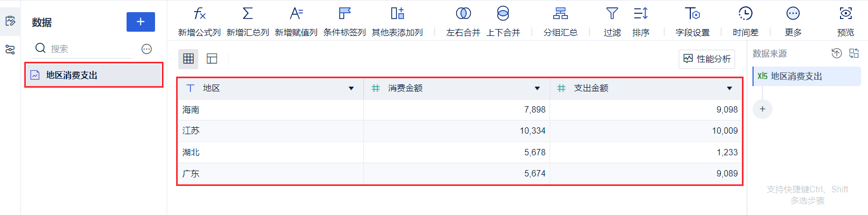Click the 搜索 search input field

pyautogui.click(x=90, y=49)
